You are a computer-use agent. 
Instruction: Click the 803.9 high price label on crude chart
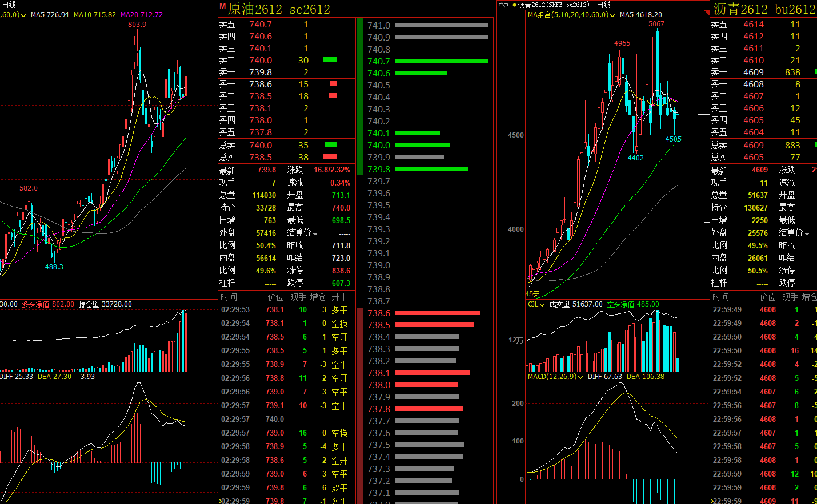(x=137, y=25)
